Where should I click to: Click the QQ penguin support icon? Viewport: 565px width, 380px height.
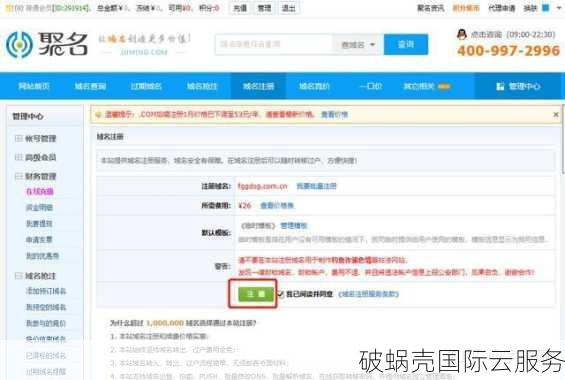[462, 34]
